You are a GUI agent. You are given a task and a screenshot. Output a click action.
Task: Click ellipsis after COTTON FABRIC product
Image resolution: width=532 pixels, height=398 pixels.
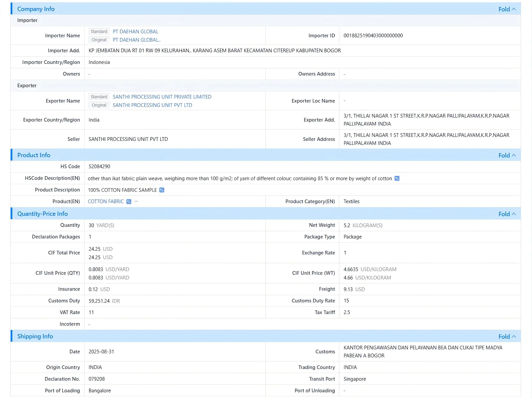[136, 201]
